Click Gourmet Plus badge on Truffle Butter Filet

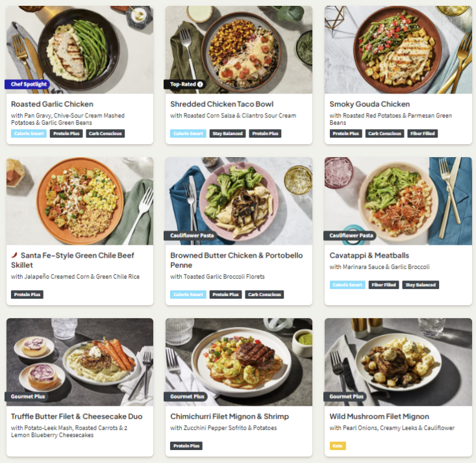pos(27,397)
